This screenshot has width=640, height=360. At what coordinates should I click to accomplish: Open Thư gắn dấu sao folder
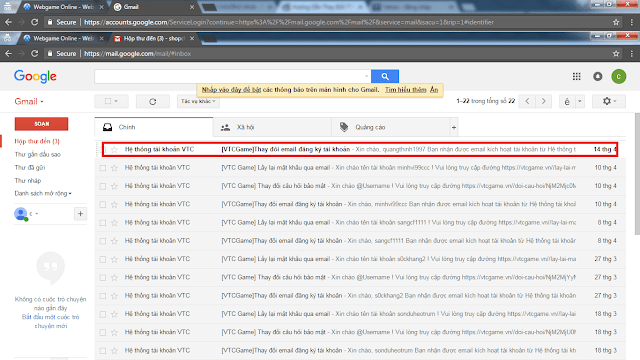click(38, 154)
